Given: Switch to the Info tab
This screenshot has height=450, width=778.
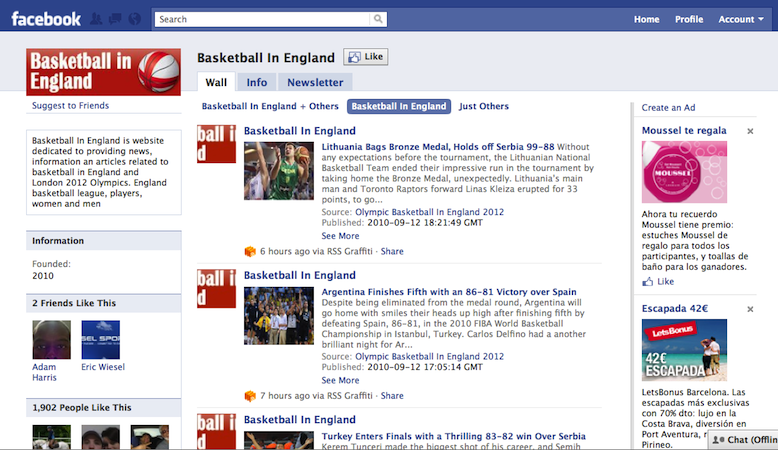Looking at the screenshot, I should 257,82.
